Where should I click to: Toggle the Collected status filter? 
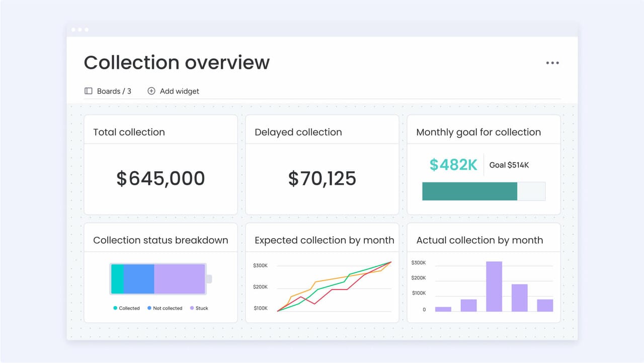pos(126,308)
